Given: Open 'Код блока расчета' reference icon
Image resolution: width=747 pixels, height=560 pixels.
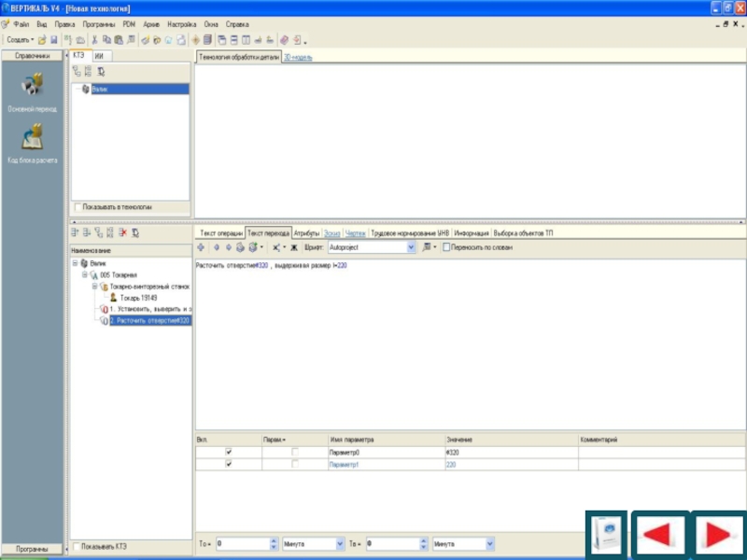Looking at the screenshot, I should (32, 138).
